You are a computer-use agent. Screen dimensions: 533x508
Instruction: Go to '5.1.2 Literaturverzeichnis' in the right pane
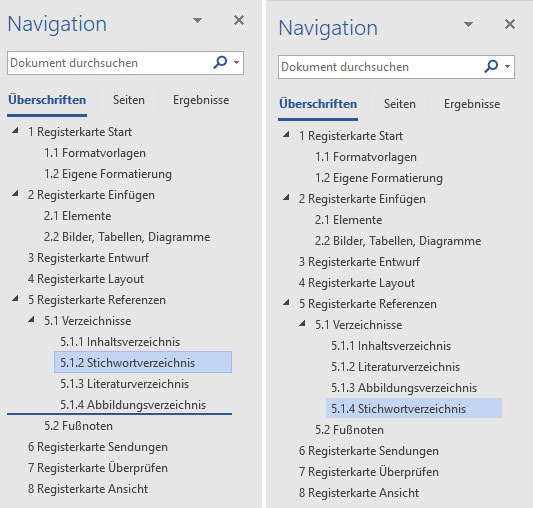click(395, 367)
